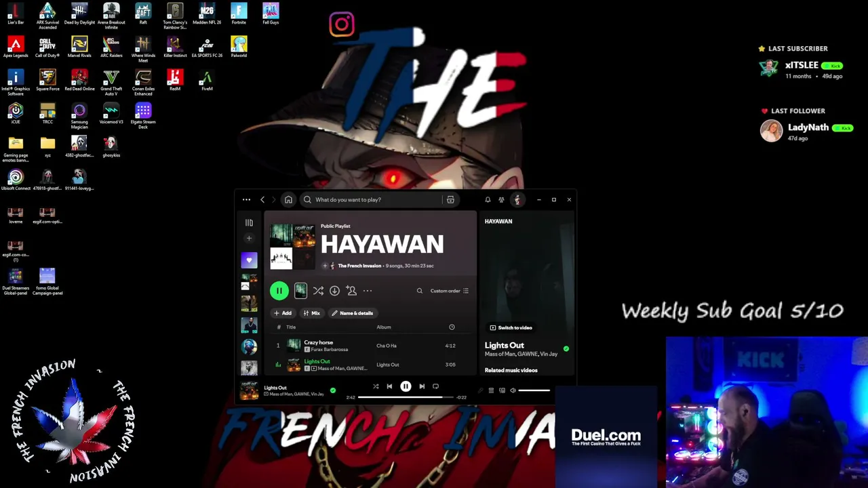Image resolution: width=868 pixels, height=488 pixels.
Task: Open The French Invasion profile link
Action: pos(359,266)
